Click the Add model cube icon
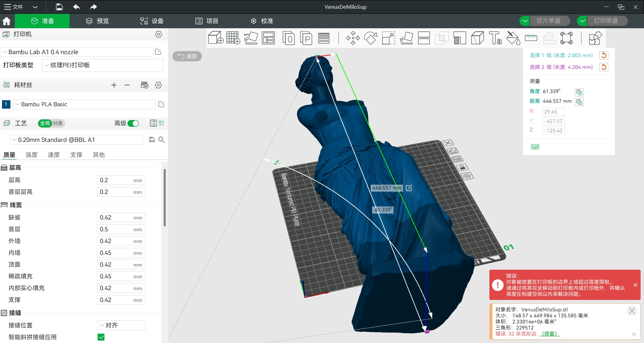This screenshot has height=343, width=644. (x=215, y=38)
